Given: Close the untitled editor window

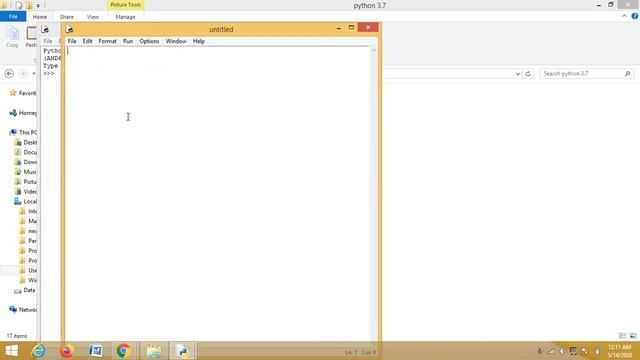Looking at the screenshot, I should point(368,27).
